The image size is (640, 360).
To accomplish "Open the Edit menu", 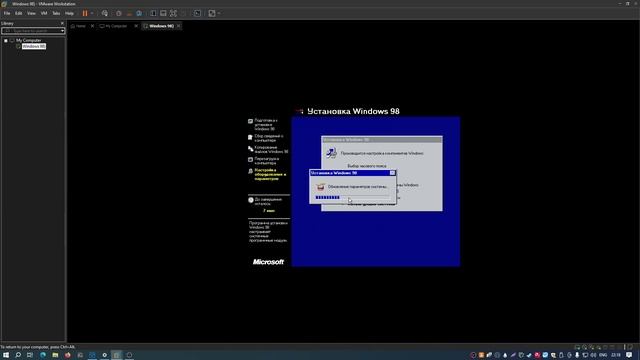I will click(18, 13).
